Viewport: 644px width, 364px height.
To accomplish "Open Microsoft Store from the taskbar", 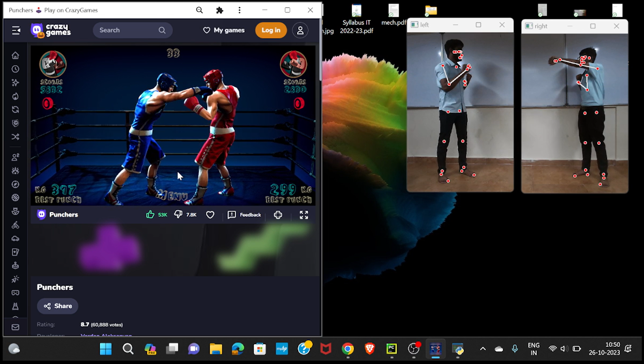I will coord(260,349).
